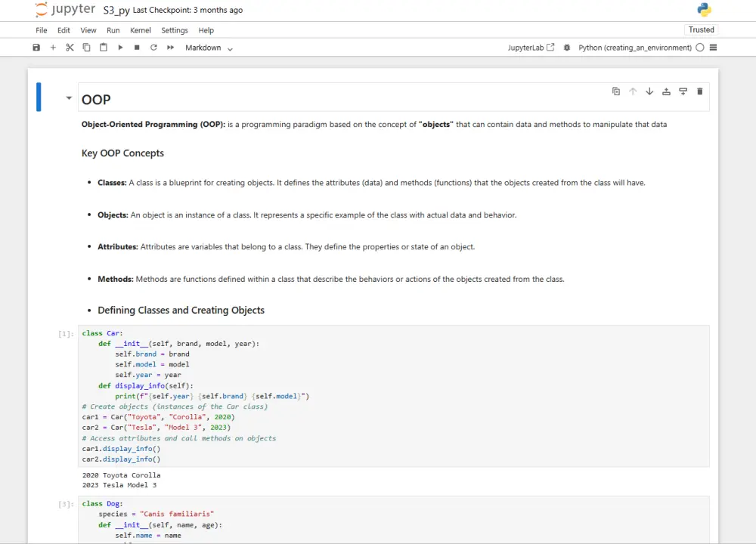Click Defining Classes and Creating Objects heading
Screen dimensions: 756x544
[x=181, y=311]
